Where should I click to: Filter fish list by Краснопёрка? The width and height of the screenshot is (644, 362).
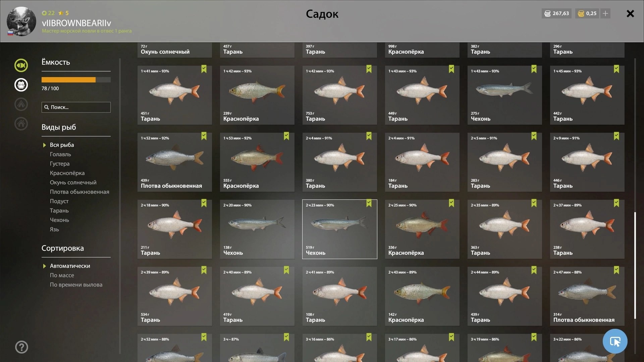tap(67, 173)
